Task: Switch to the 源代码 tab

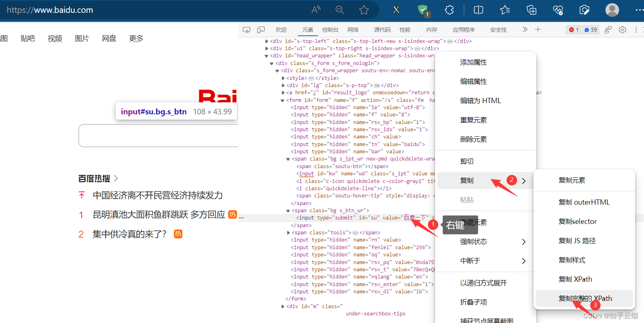Action: pyautogui.click(x=382, y=30)
